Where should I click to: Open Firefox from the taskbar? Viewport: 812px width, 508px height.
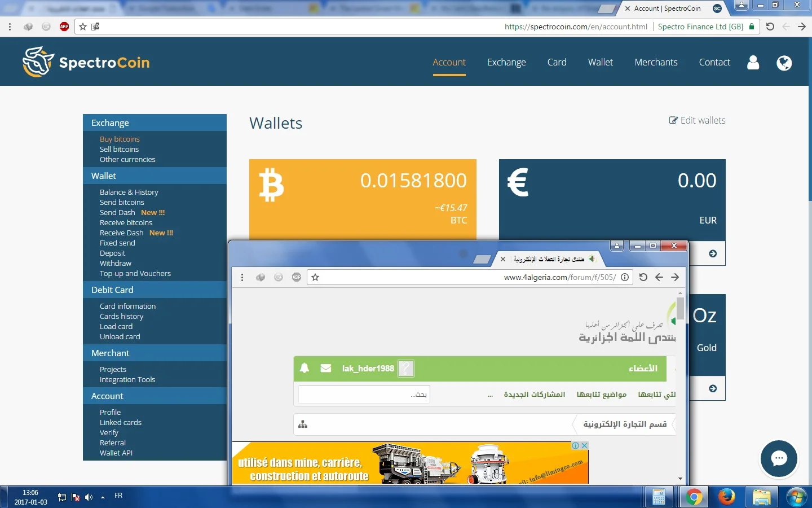click(727, 497)
